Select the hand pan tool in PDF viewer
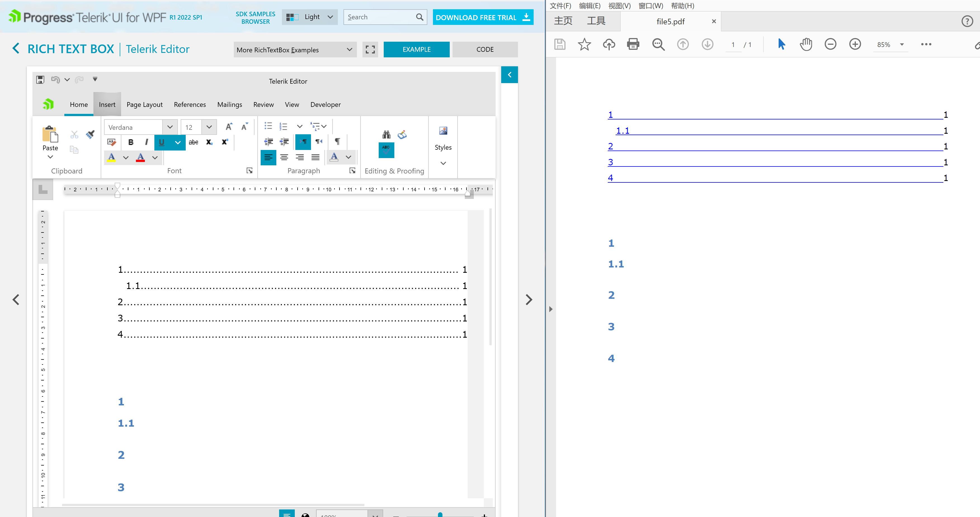 [x=806, y=44]
